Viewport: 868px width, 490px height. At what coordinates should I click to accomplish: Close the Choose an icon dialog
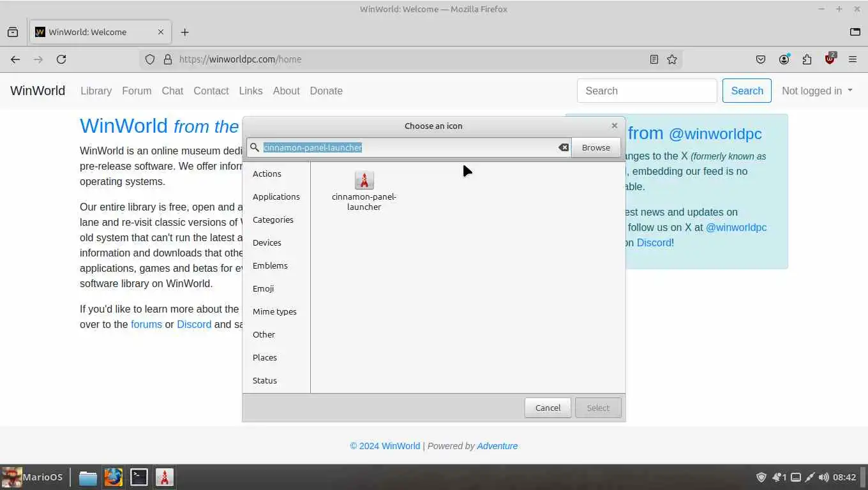point(614,126)
